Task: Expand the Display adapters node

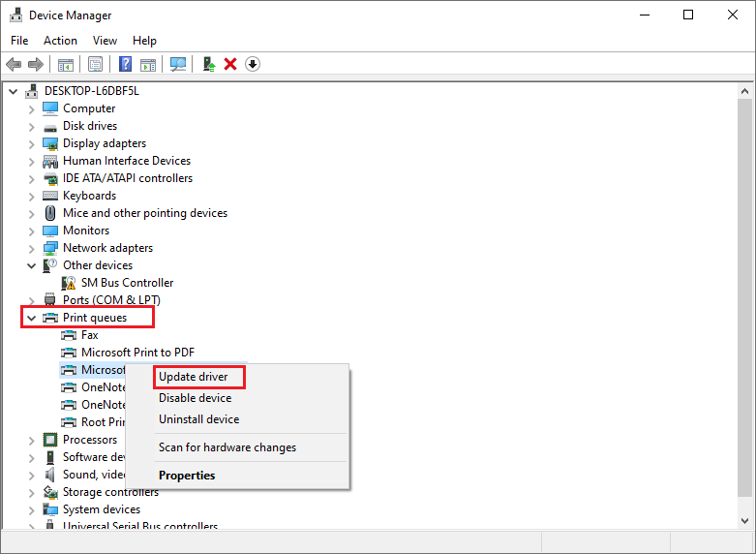Action: tap(31, 143)
